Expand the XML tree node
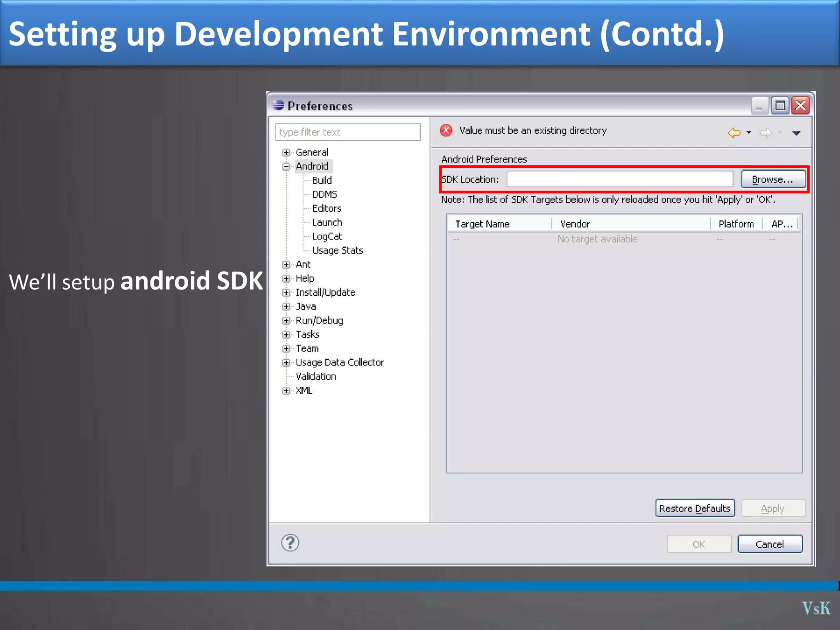This screenshot has height=630, width=840. (x=286, y=390)
